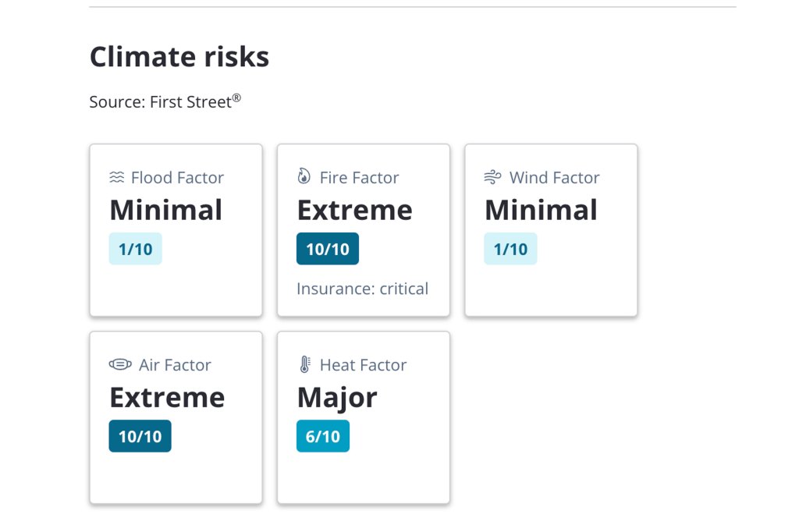The image size is (799, 532).
Task: Select the Fire Factor card icon area
Action: [x=304, y=177]
